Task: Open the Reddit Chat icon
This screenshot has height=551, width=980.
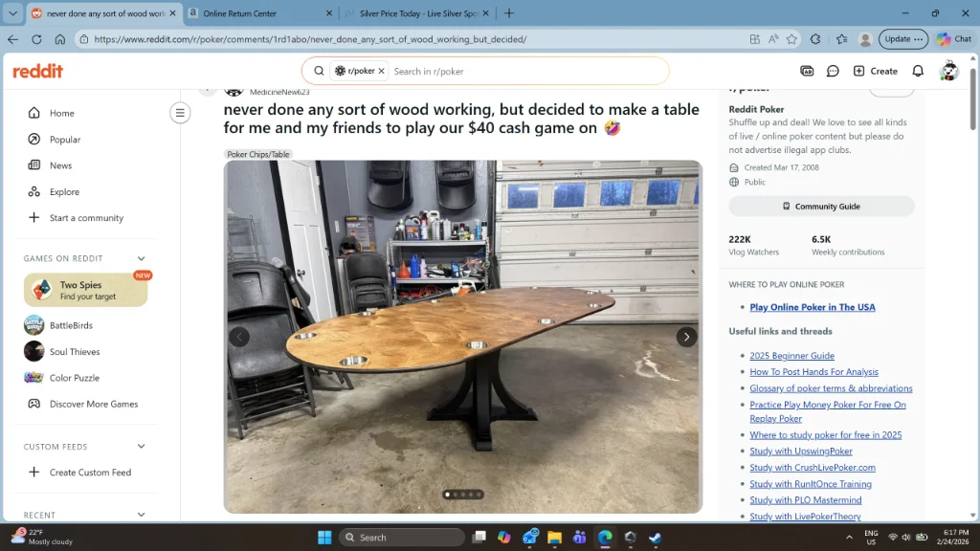Action: [833, 71]
